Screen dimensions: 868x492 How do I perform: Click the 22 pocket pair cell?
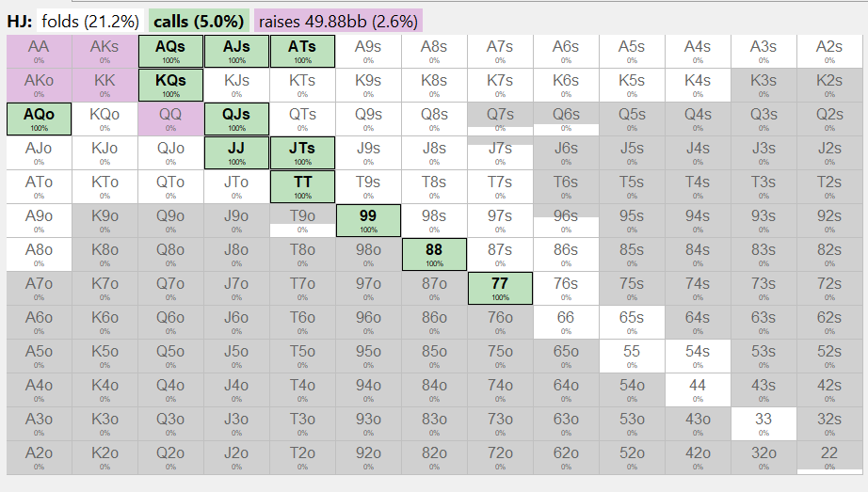click(829, 458)
